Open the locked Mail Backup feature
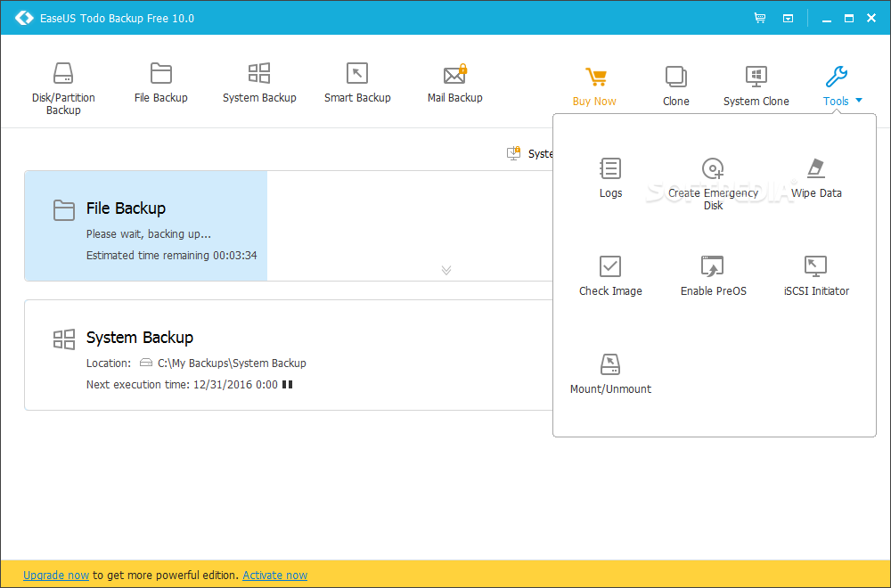The width and height of the screenshot is (891, 588). pos(454,83)
